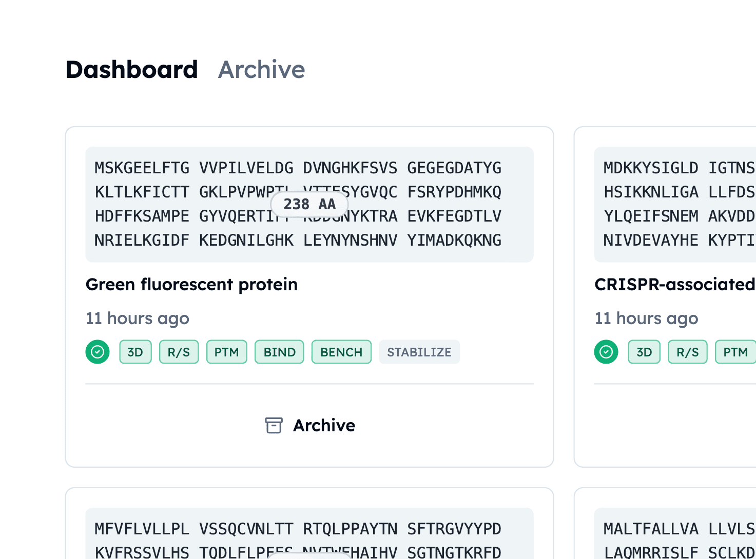Click the green checkmark on the CRISPR card
The height and width of the screenshot is (559, 756).
(606, 352)
